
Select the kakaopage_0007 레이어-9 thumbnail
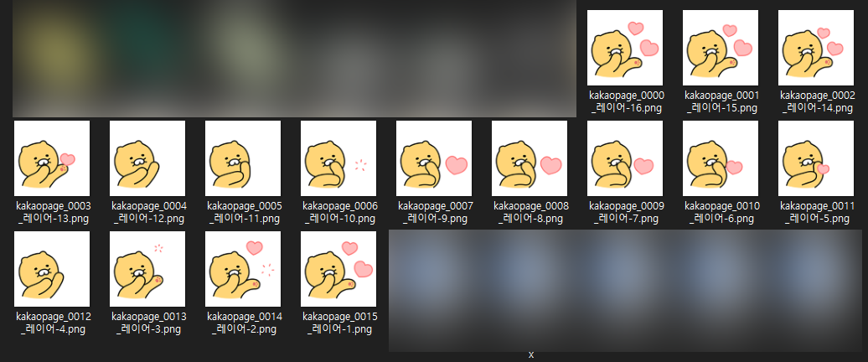point(434,158)
